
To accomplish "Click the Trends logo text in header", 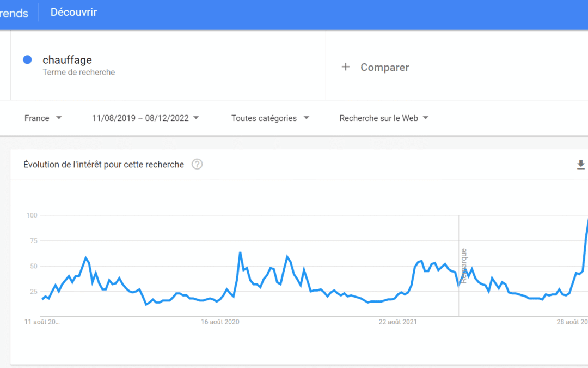I will tap(14, 14).
